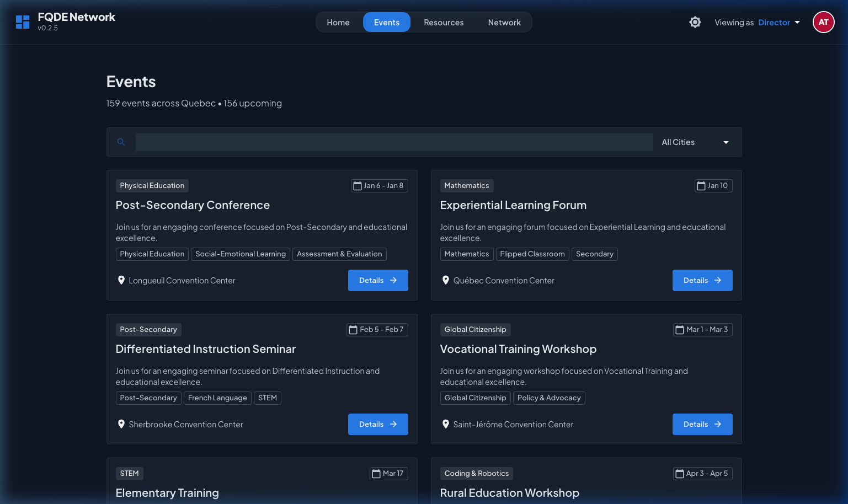Click the location pin beside Québec Convention Center
The height and width of the screenshot is (504, 848).
point(446,280)
